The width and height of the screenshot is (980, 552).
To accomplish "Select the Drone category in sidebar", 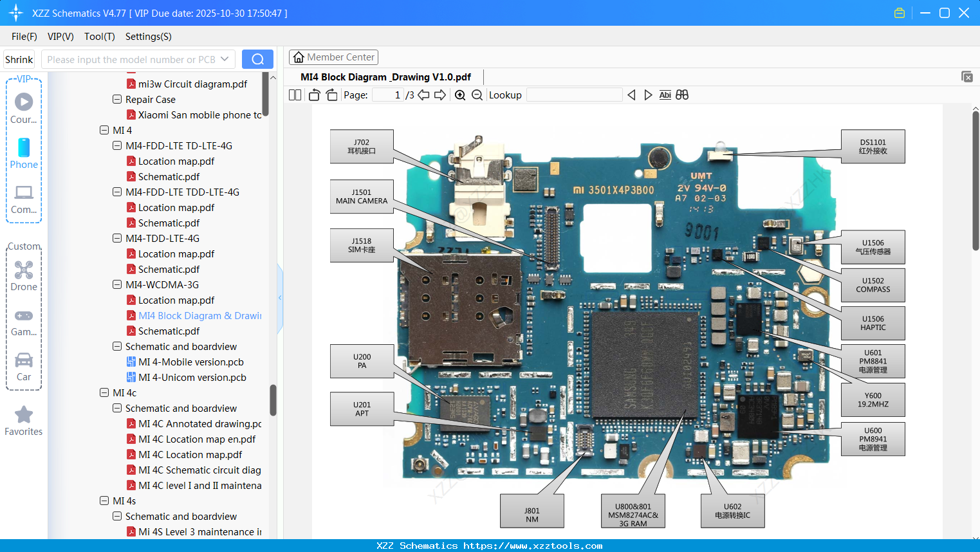I will (x=24, y=277).
